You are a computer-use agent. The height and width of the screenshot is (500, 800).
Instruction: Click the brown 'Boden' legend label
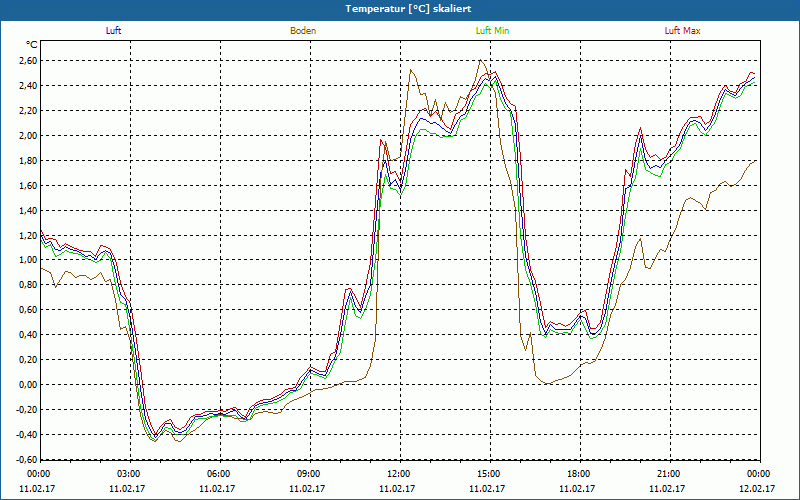click(303, 31)
